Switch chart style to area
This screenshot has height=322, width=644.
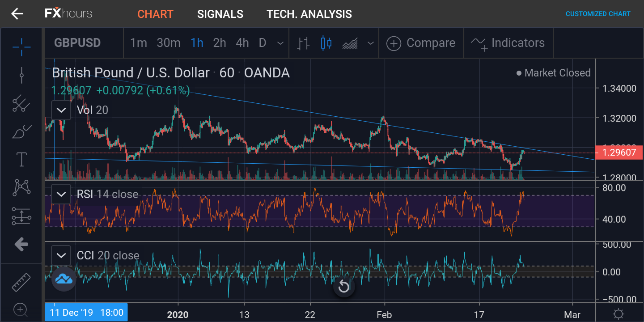pos(350,43)
